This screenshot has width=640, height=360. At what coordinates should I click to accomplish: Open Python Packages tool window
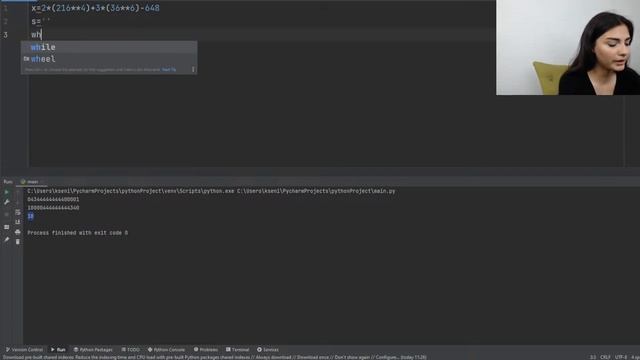tap(93, 349)
